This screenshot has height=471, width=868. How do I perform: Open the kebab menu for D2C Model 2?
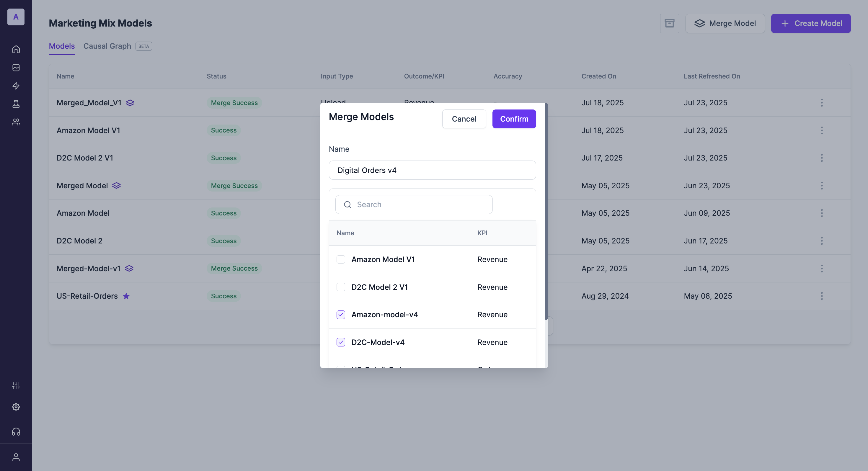[821, 241]
